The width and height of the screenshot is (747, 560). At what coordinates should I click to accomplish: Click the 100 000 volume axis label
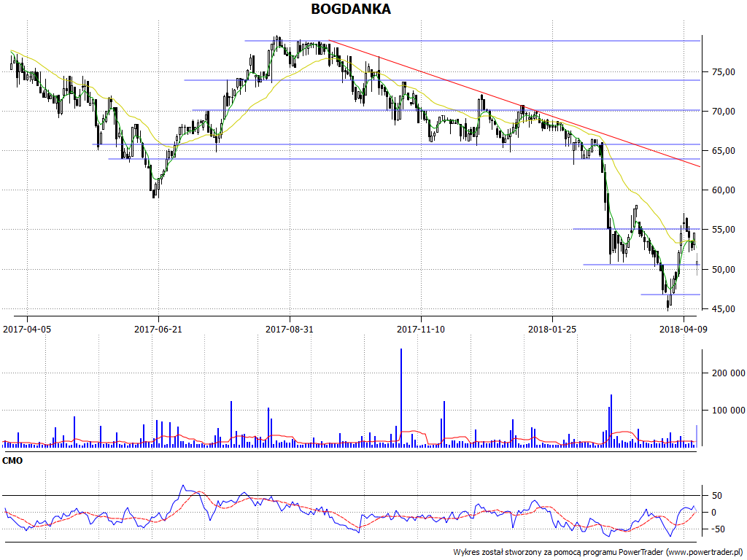729,410
